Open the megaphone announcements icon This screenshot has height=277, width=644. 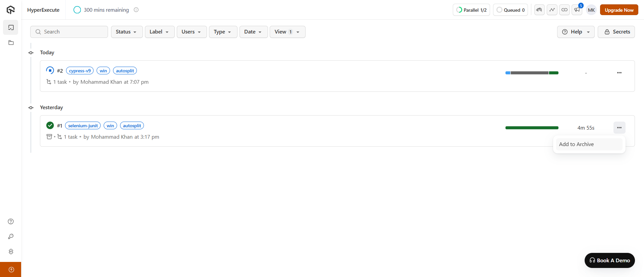(577, 10)
